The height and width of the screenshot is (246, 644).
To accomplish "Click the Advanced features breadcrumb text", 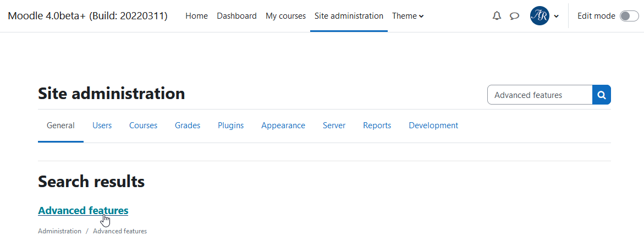I will pos(120,231).
